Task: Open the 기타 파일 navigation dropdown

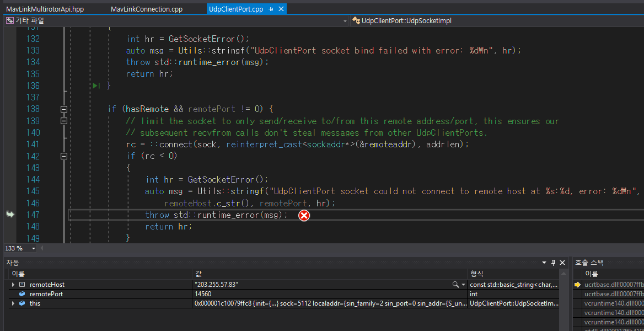Action: click(345, 20)
